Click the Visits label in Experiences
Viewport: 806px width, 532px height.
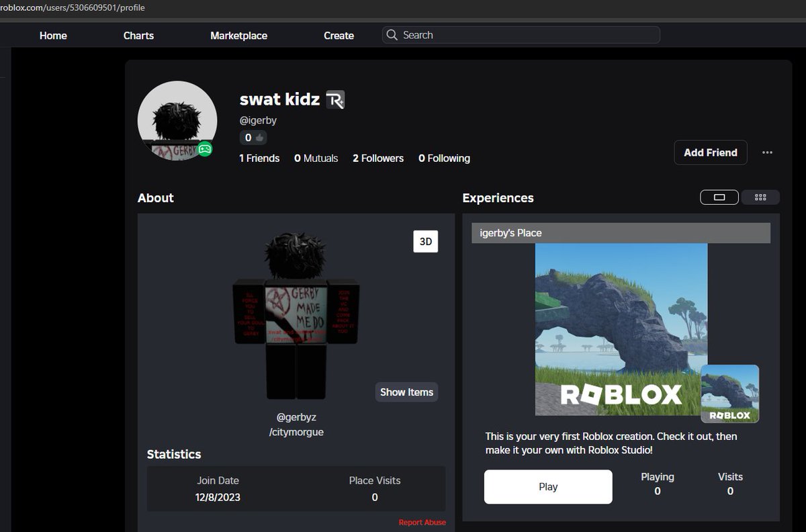[x=730, y=476]
